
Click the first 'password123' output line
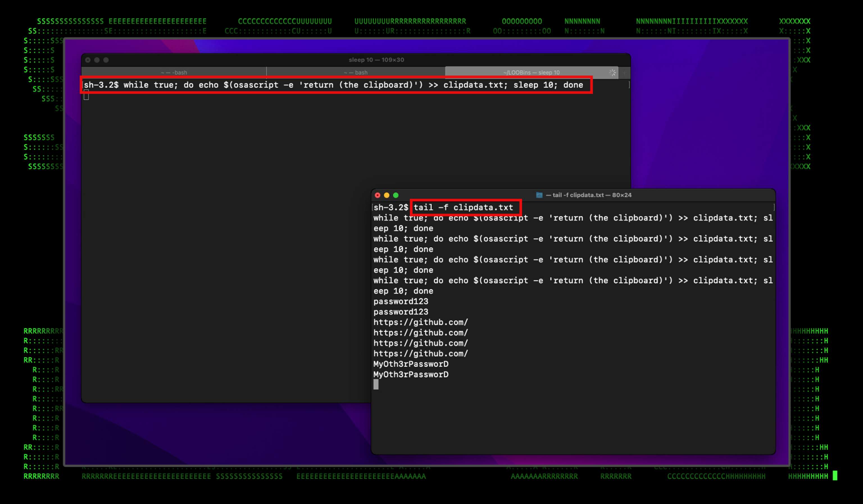pos(400,301)
